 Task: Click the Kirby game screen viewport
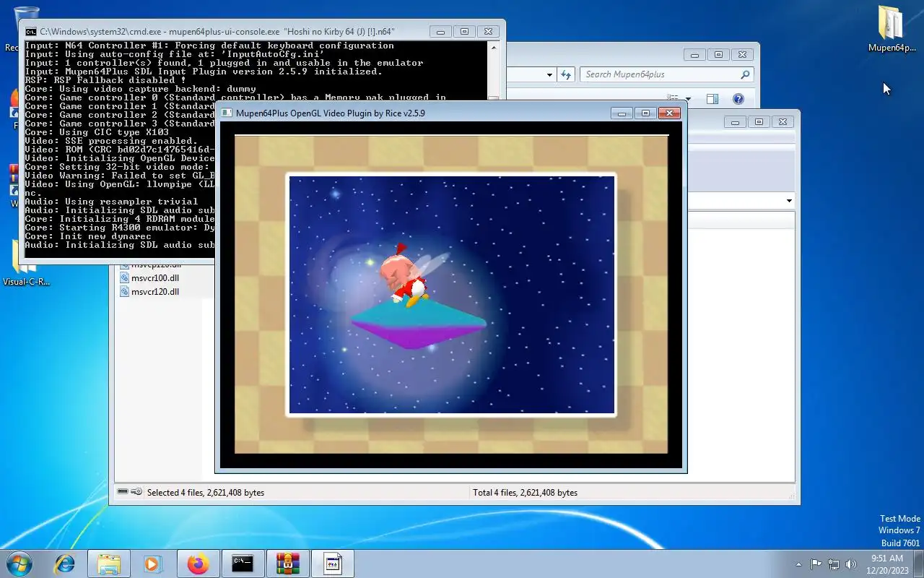tap(452, 295)
